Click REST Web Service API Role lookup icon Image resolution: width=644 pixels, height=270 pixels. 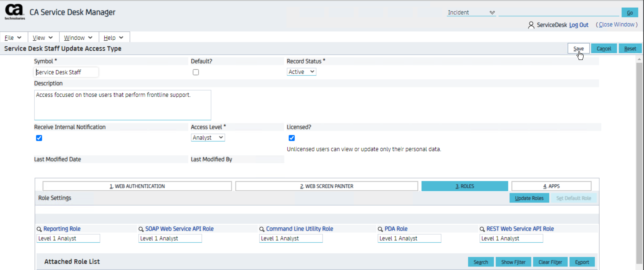coord(482,229)
